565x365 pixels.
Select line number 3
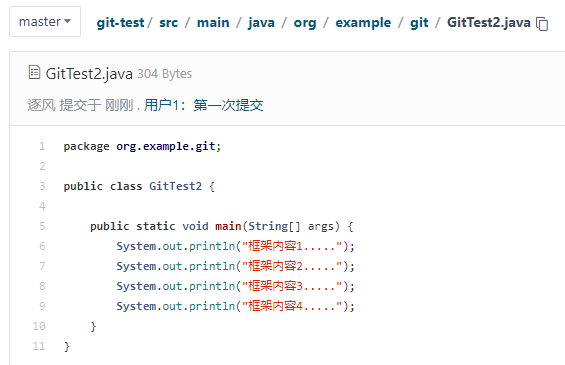[42, 186]
